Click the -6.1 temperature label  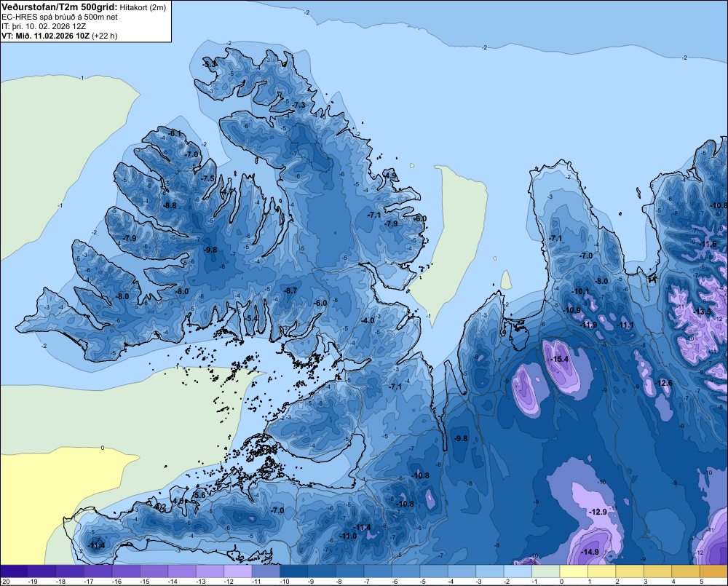pos(175,134)
